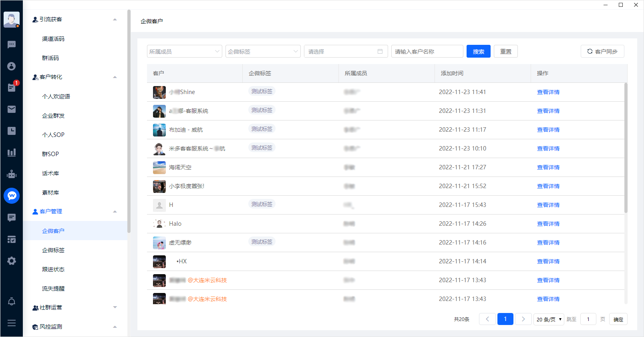Open the 请选择 date picker field

346,52
